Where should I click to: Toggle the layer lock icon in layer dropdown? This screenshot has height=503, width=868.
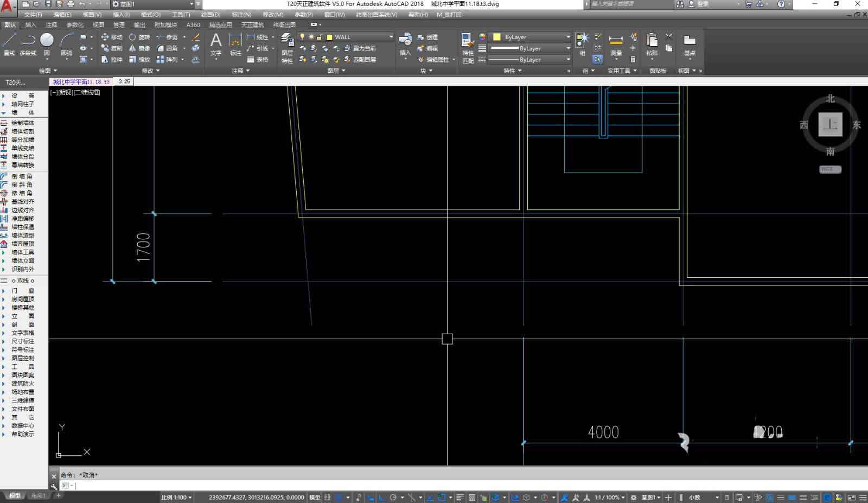coord(320,37)
